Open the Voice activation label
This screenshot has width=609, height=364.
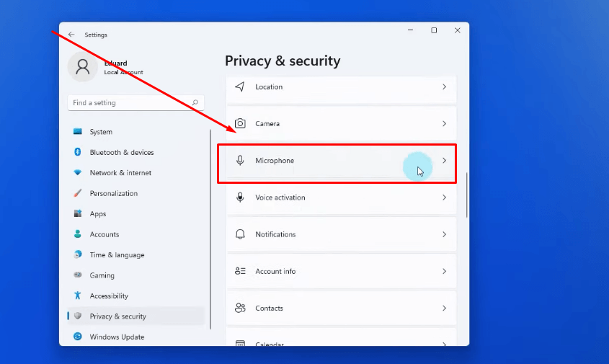coord(280,197)
